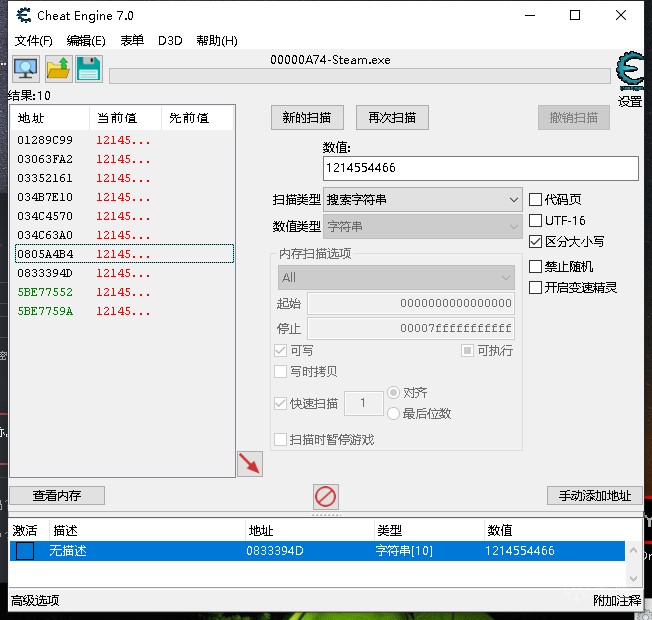Click the 起始 address input field
This screenshot has width=652, height=620.
click(x=411, y=303)
